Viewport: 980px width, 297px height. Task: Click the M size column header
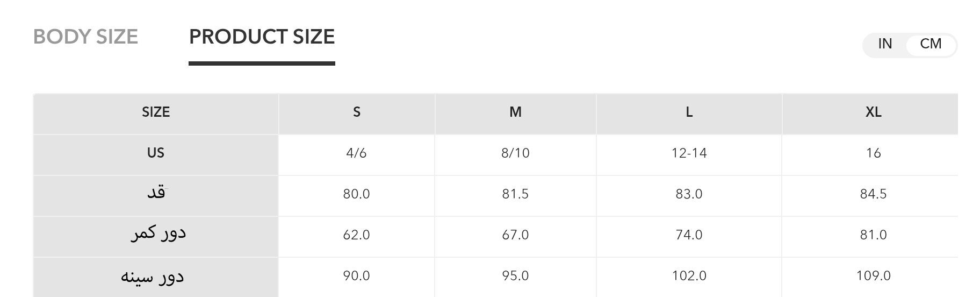[515, 112]
